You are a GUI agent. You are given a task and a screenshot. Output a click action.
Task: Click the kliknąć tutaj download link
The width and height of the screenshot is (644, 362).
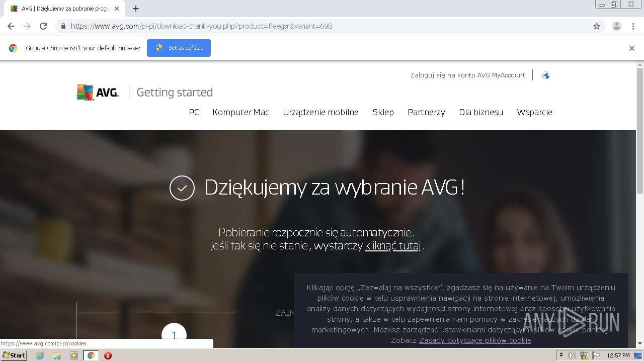click(393, 246)
